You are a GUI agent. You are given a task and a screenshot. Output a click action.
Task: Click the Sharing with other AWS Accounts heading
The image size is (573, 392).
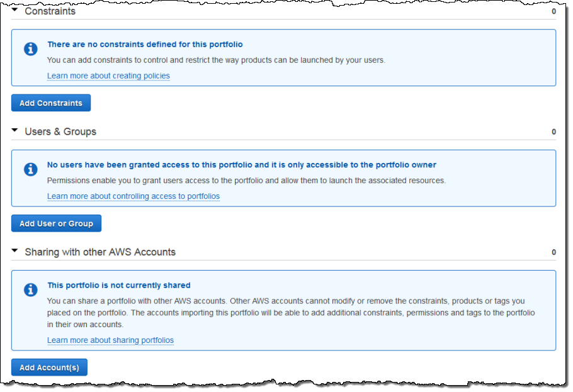[x=100, y=252]
